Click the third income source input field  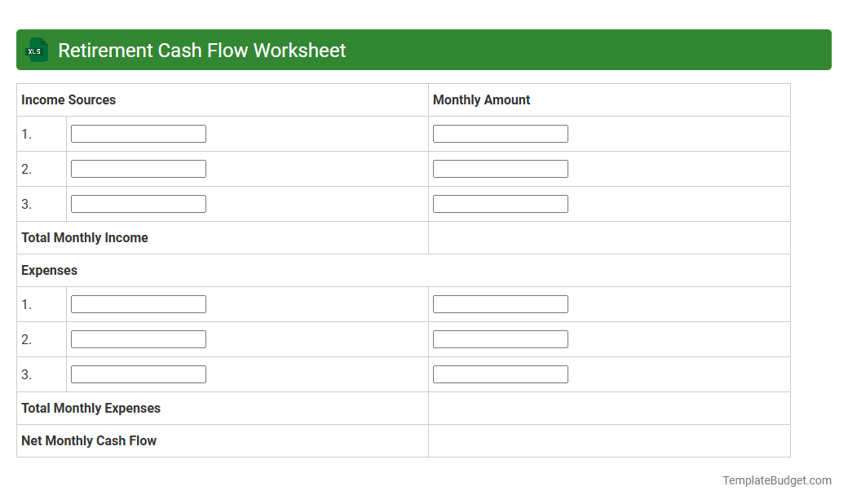click(138, 203)
